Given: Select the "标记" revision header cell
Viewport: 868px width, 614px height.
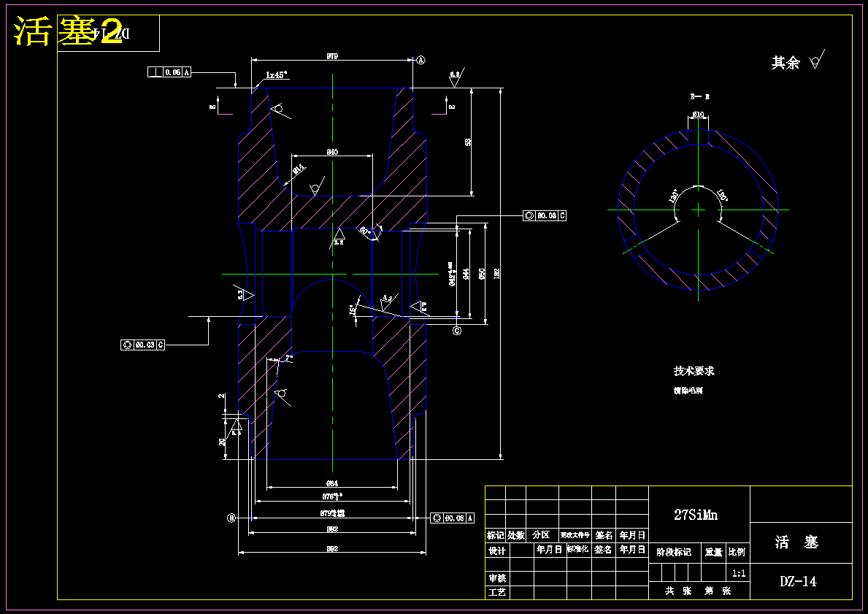Looking at the screenshot, I should click(x=496, y=535).
